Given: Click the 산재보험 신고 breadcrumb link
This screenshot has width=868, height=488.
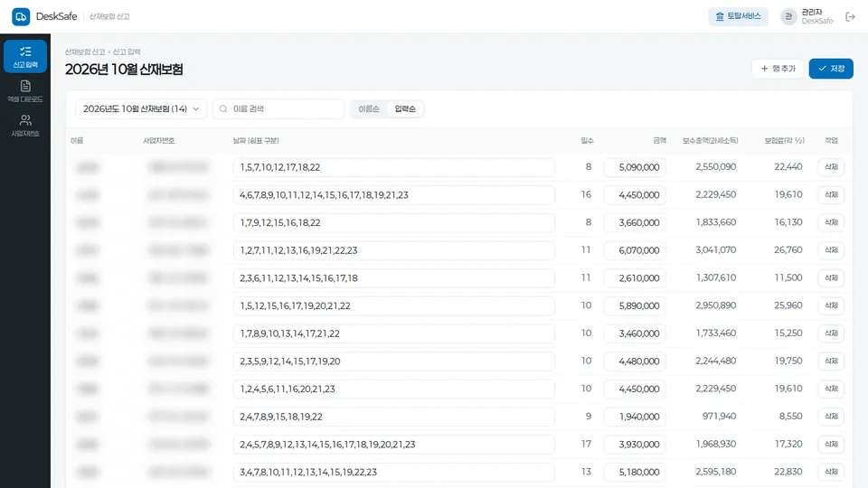Looking at the screenshot, I should click(x=85, y=52).
